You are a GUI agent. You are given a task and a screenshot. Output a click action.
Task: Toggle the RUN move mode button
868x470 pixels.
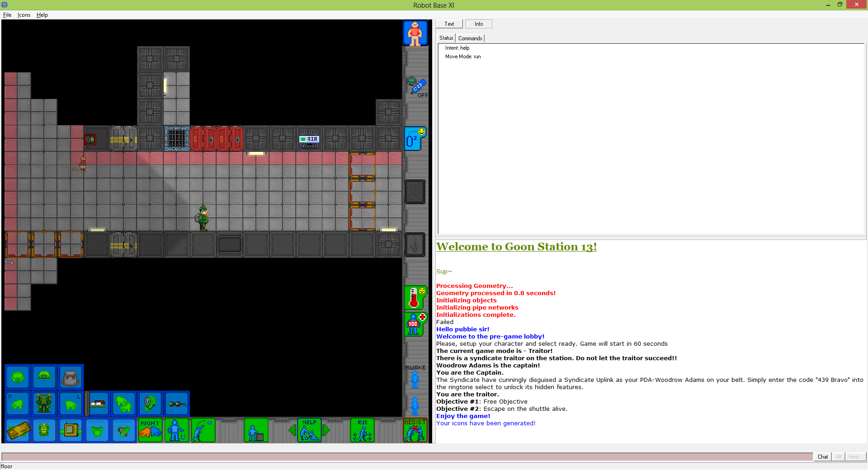click(362, 430)
